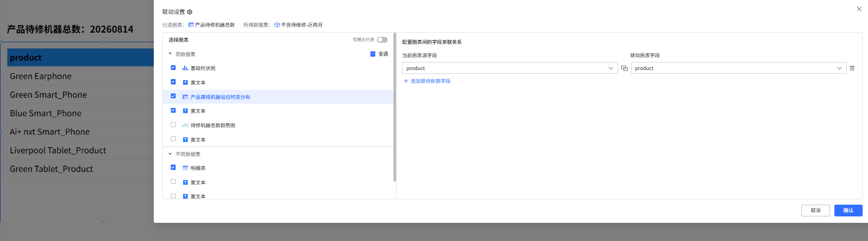Uncheck 富文本 checkbox directly under 产品离线机器站位时态分布
The height and width of the screenshot is (241, 868).
point(173,111)
